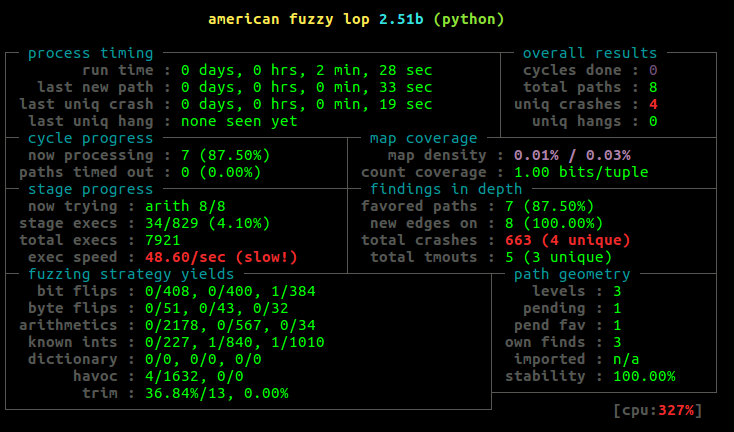Select the 'process timing' section header
Screen dimensions: 734x432
point(90,53)
